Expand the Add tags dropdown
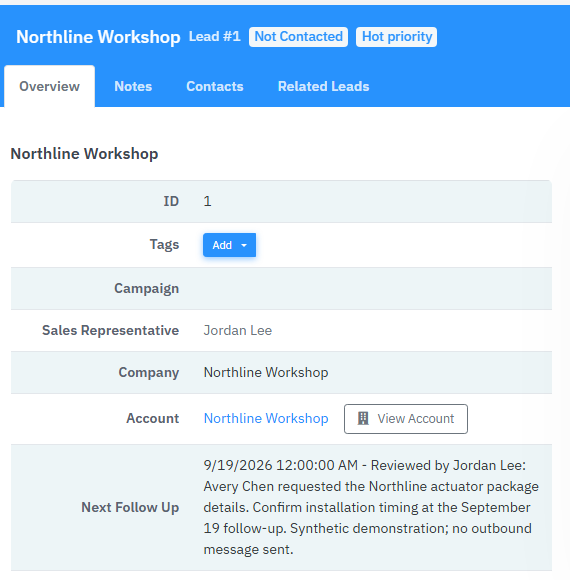570x580 pixels. coord(229,245)
